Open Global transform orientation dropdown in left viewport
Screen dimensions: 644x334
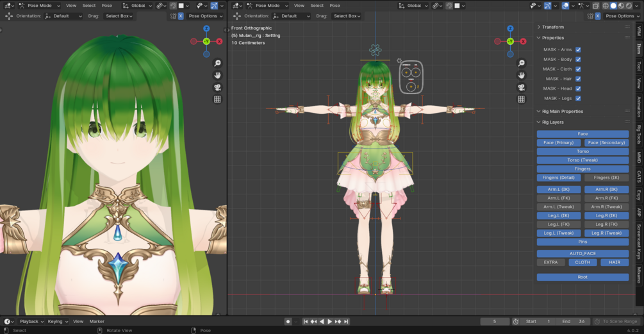[137, 6]
